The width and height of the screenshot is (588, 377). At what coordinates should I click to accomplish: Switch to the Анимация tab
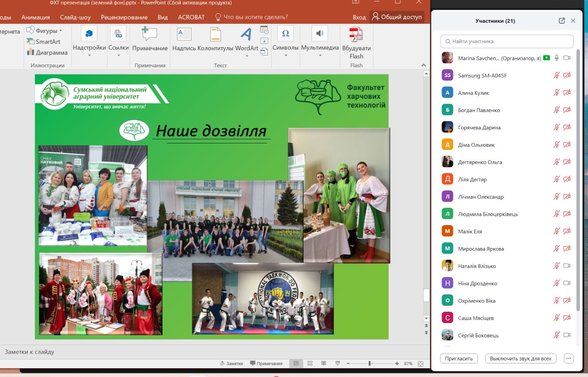click(x=35, y=17)
